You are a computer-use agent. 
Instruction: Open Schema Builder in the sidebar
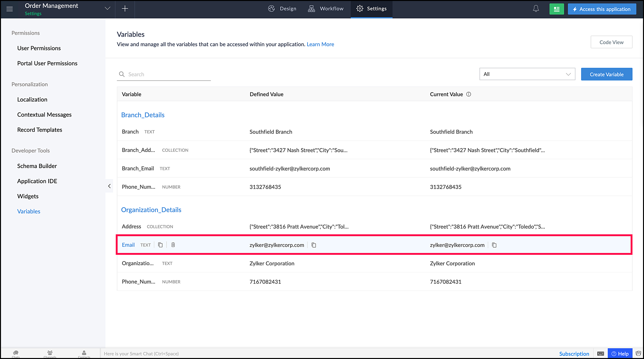tap(37, 166)
